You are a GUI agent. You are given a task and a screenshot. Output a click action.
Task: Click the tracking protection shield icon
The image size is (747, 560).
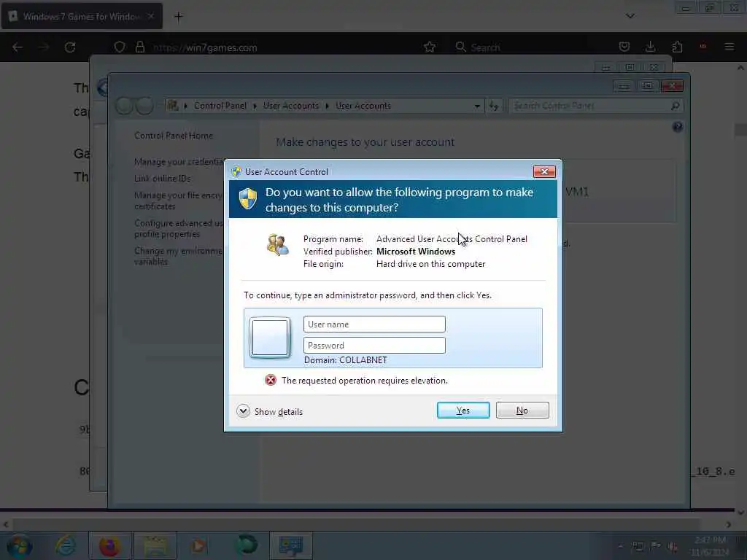point(120,47)
